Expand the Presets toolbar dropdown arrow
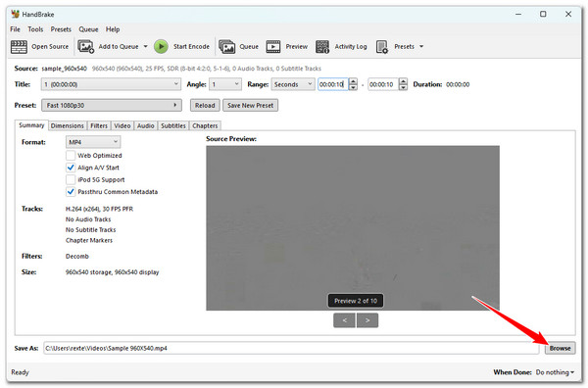The image size is (588, 388). (x=421, y=46)
